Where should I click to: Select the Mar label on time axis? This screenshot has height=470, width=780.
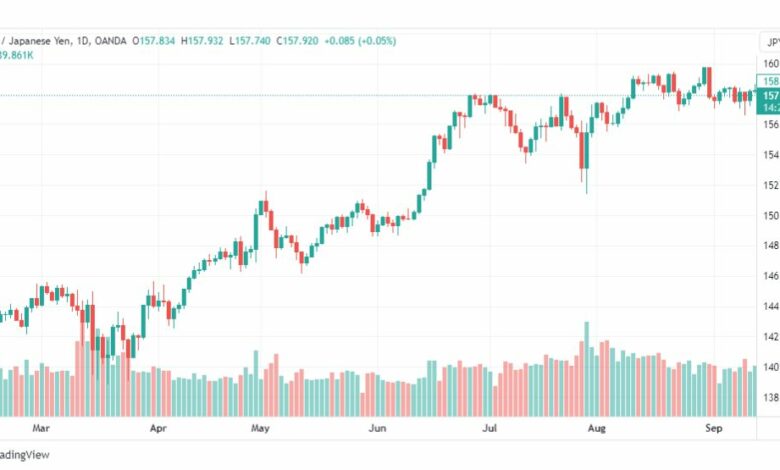[x=41, y=428]
